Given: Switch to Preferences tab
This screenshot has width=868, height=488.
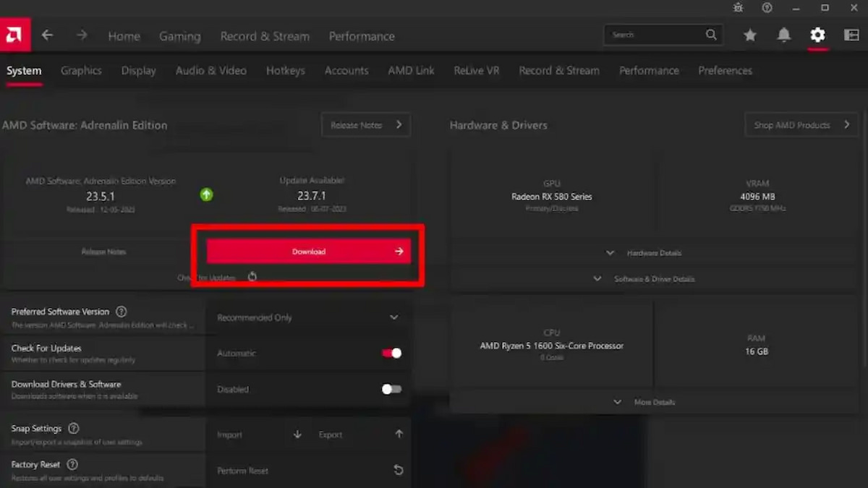Looking at the screenshot, I should pyautogui.click(x=726, y=70).
